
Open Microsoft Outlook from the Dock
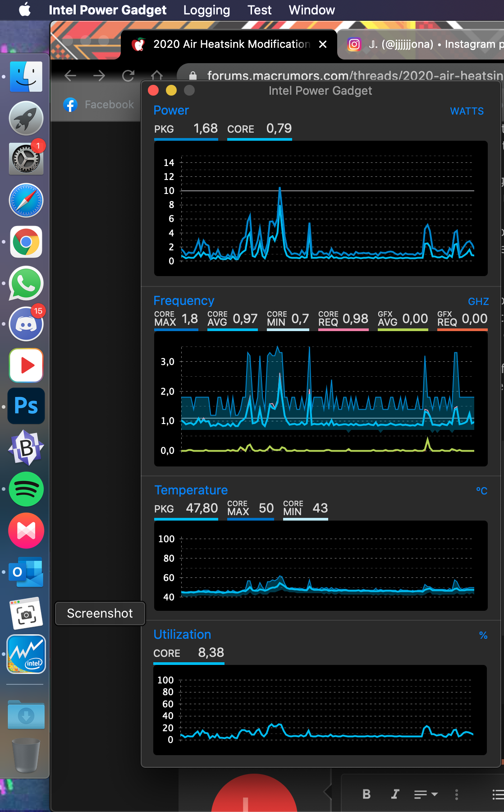26,572
